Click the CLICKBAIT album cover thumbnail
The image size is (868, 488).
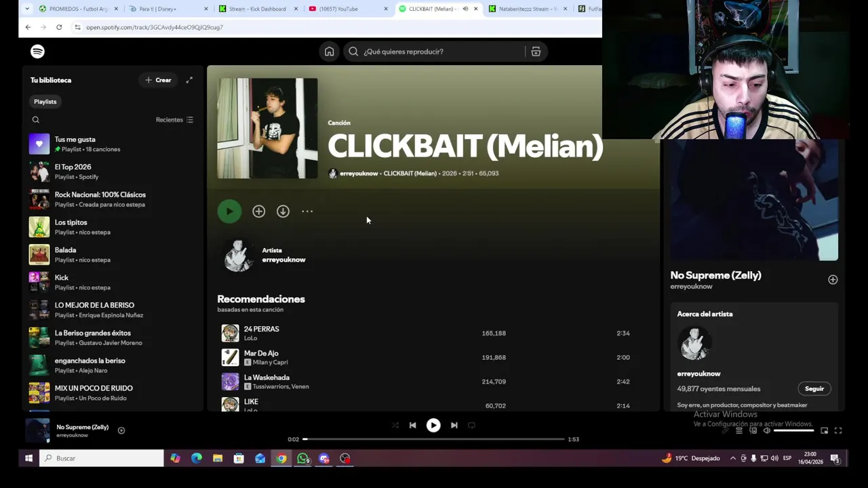tap(267, 128)
